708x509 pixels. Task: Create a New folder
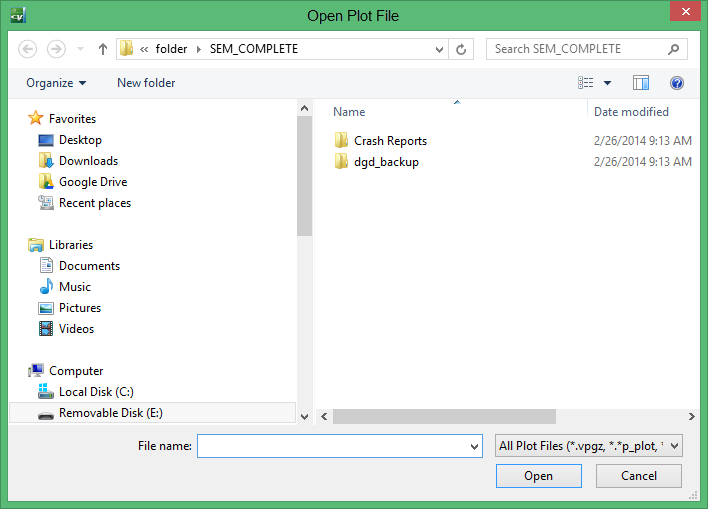(x=146, y=83)
